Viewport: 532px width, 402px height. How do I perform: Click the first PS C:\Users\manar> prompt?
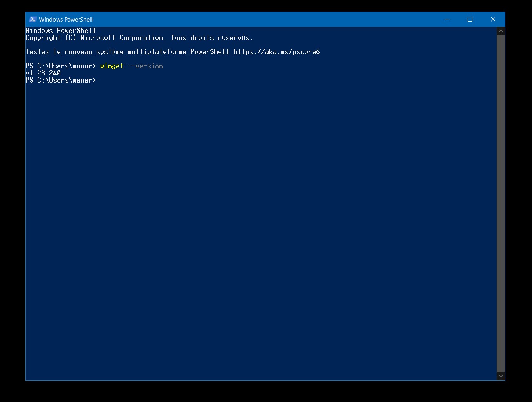pos(61,66)
